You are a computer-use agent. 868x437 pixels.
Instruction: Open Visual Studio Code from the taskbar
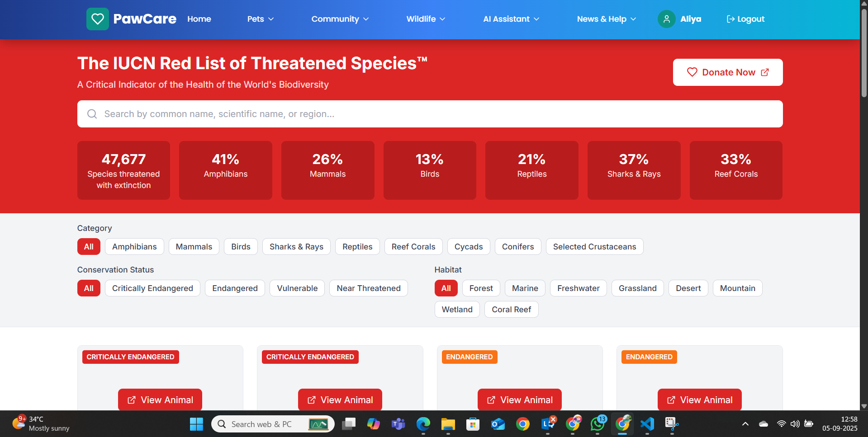tap(647, 424)
